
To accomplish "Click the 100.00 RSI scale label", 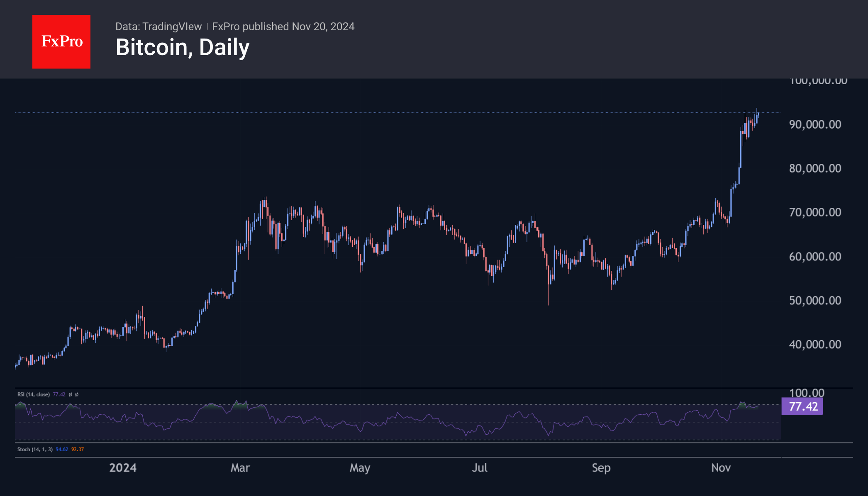I will pyautogui.click(x=807, y=392).
